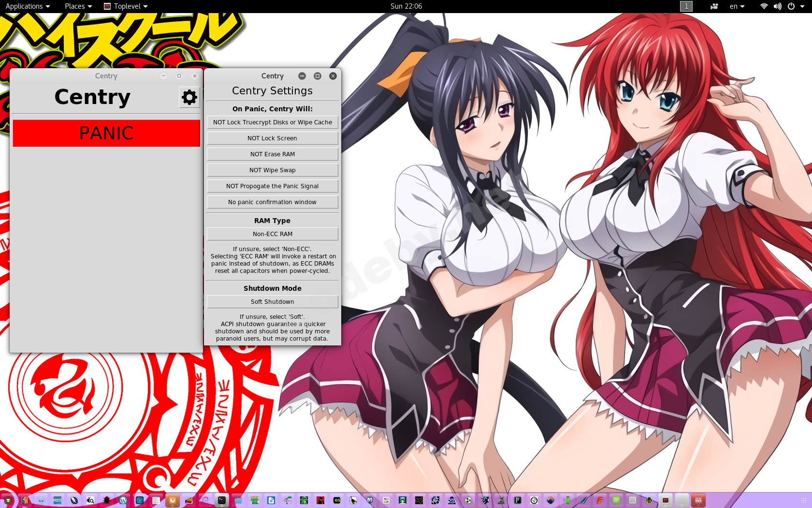Expand the Toplevel window dropdown
The height and width of the screenshot is (508, 812).
click(x=125, y=6)
